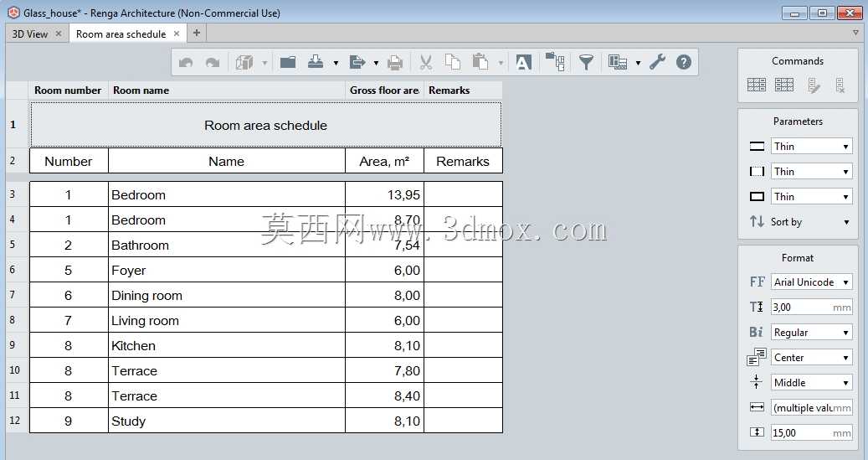868x460 pixels.
Task: Click the row height icon beside 15,00
Action: pyautogui.click(x=757, y=432)
